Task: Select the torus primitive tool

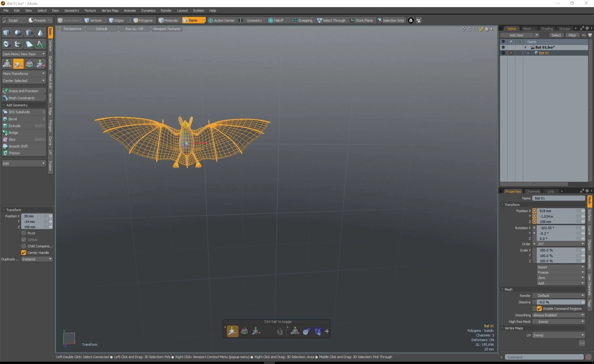Action: 6,44
